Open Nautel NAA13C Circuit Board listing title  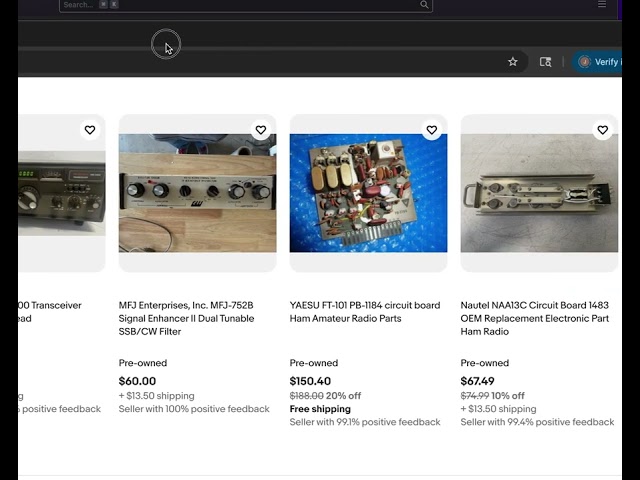535,318
